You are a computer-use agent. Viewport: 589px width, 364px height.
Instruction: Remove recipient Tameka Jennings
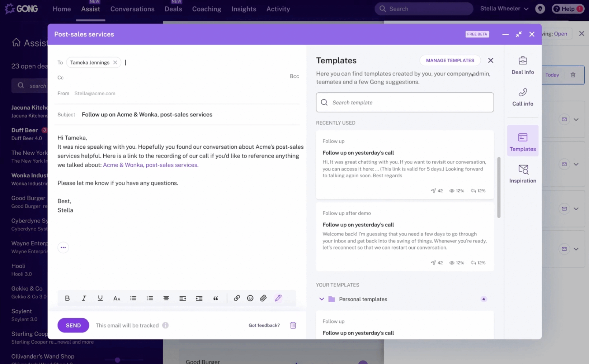click(115, 62)
